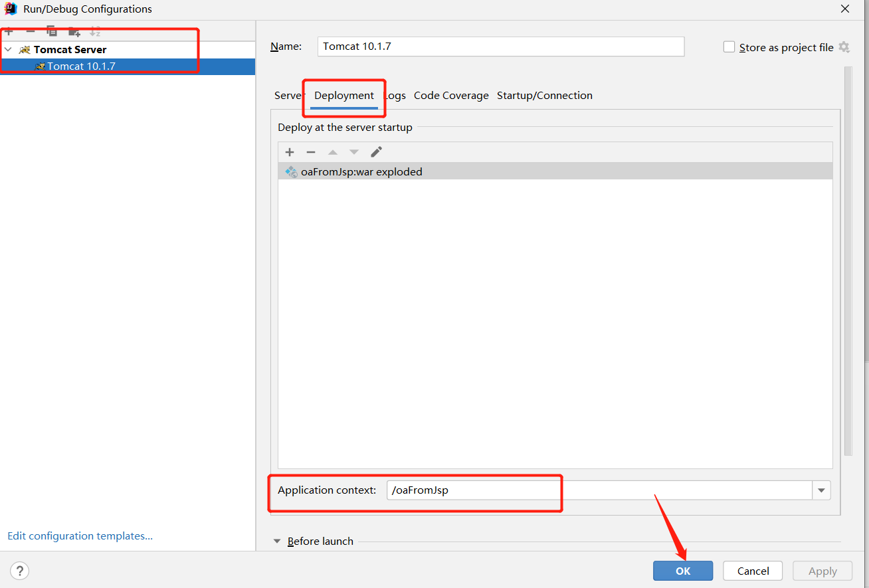Select the Tomcat Server group row

(128, 50)
